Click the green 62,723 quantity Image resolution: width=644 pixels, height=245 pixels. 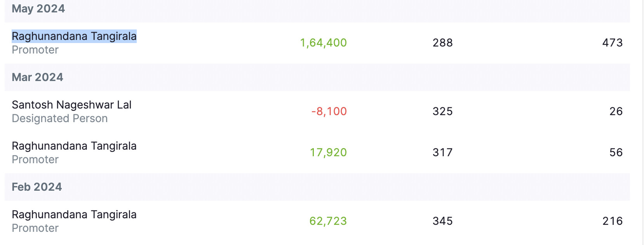pos(328,221)
